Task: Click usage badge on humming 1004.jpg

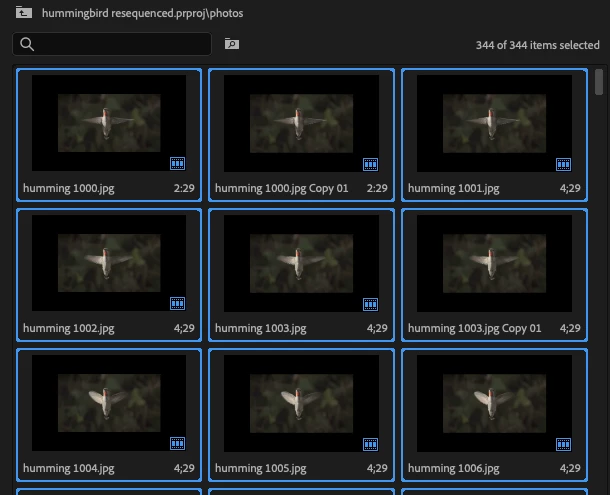Action: [x=178, y=444]
